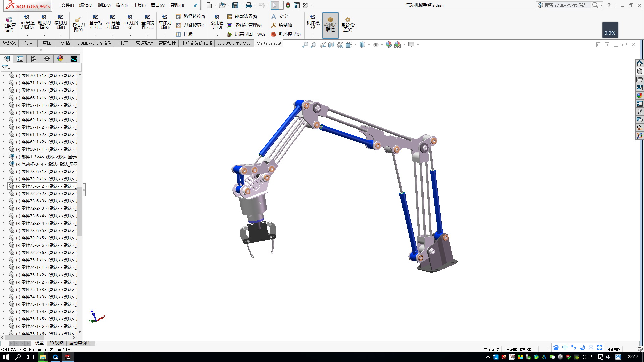Open the DisplayManager color ball tab
Image resolution: width=644 pixels, height=362 pixels.
pos(60,59)
